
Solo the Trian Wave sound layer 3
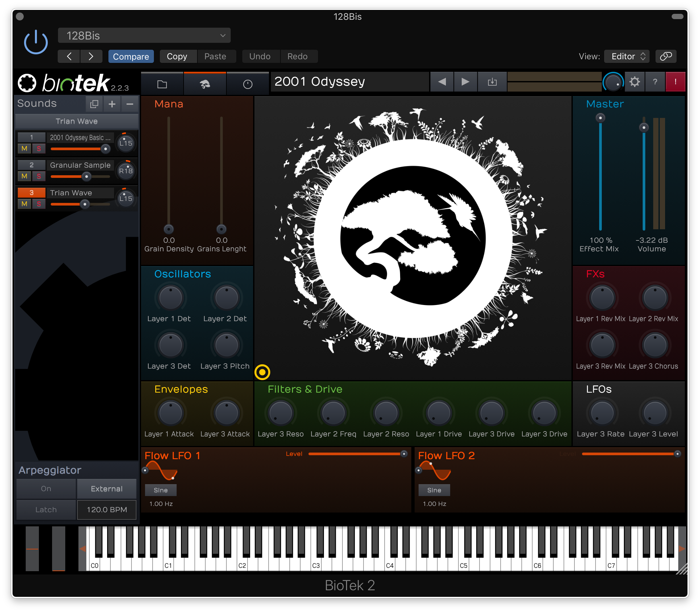click(39, 204)
